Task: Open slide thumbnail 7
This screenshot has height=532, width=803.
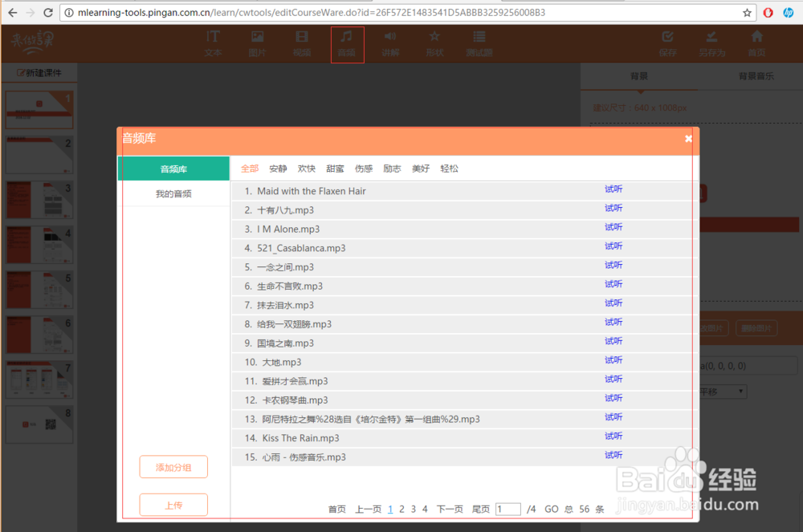Action: click(39, 380)
